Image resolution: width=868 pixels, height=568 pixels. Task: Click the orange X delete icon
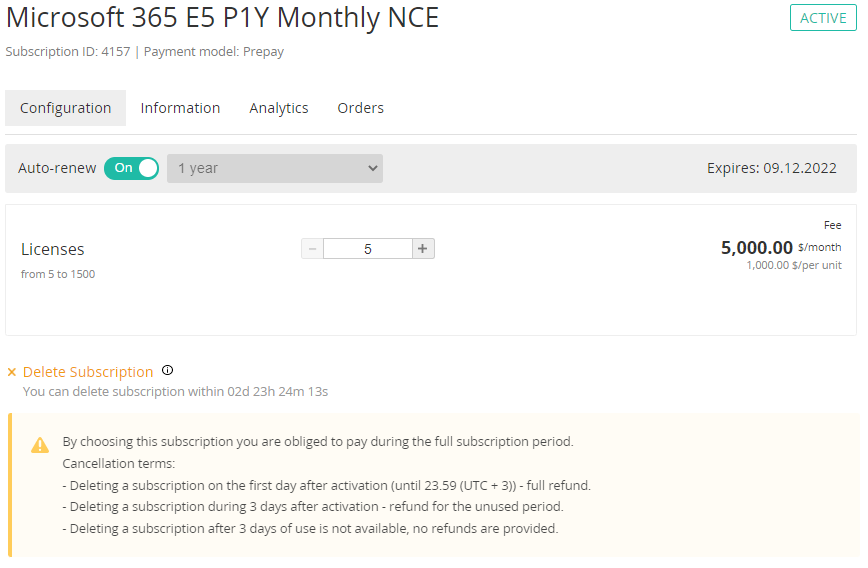coord(12,372)
